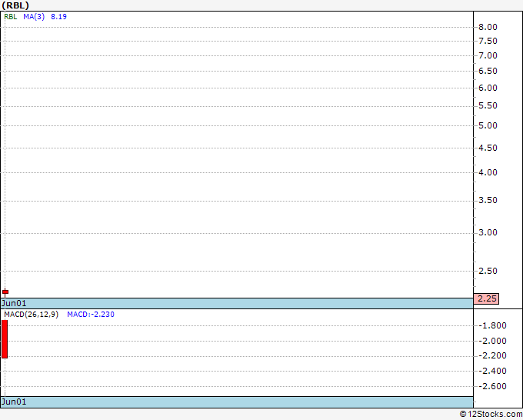This screenshot has width=523, height=420.
Task: Click the (RBL) chart title
Action: (15, 5)
